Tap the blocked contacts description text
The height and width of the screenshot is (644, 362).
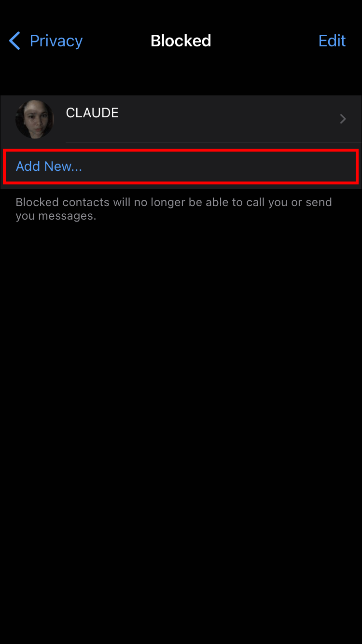point(174,209)
